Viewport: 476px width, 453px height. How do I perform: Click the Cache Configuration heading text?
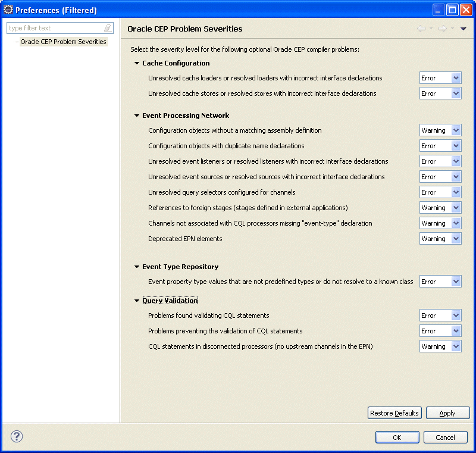coord(176,63)
